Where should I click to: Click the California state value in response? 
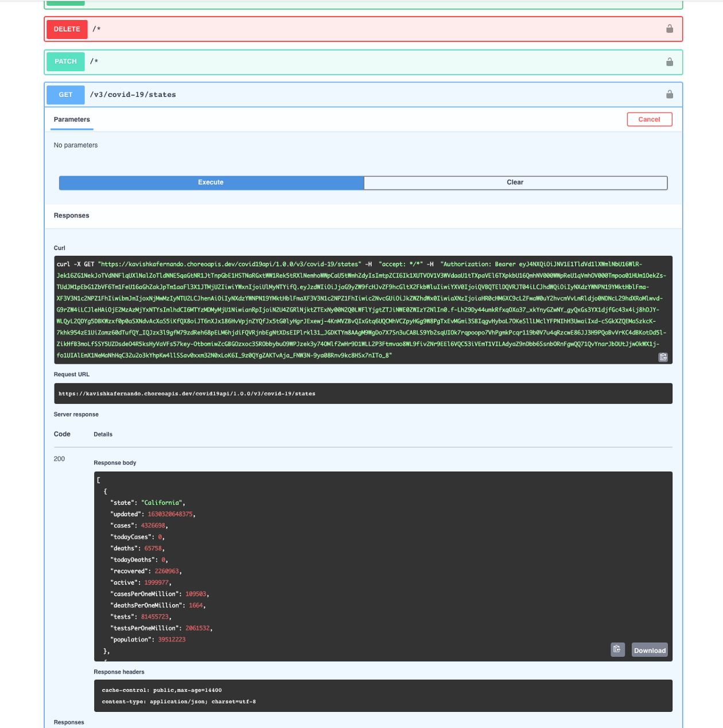(x=161, y=503)
